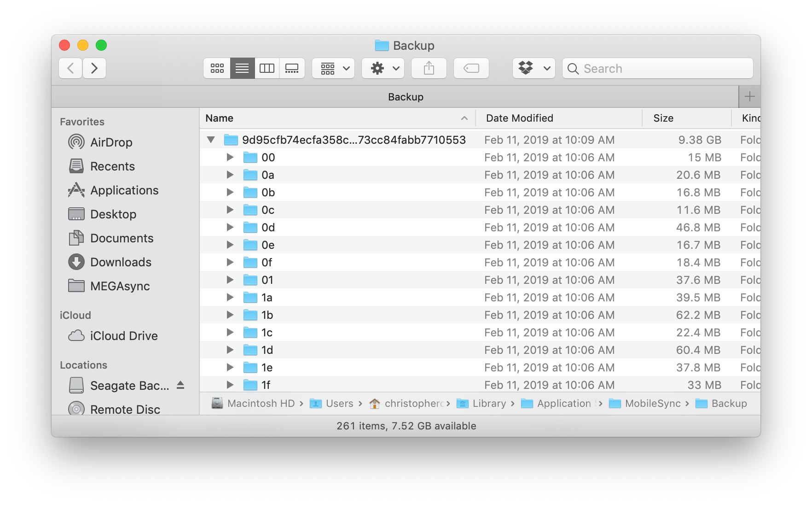
Task: Open Documents in the sidebar
Action: coord(110,238)
